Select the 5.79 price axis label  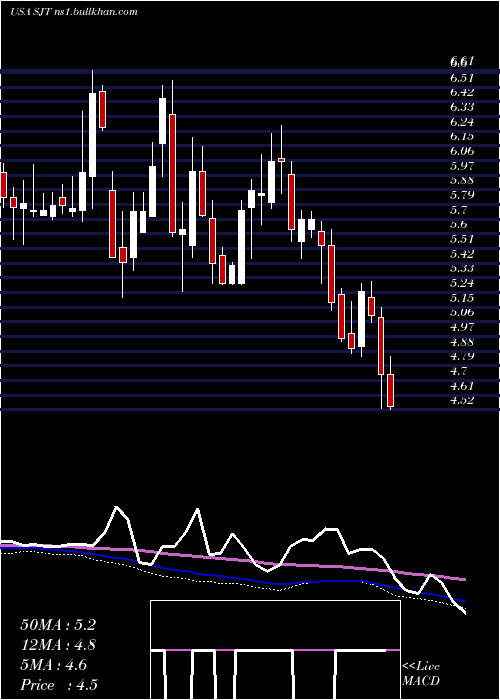click(462, 195)
